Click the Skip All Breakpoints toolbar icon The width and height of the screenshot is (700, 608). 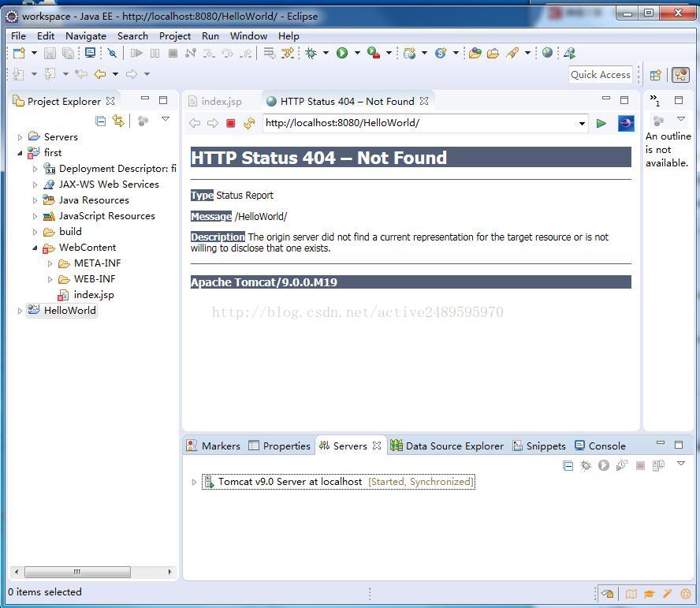pyautogui.click(x=112, y=53)
